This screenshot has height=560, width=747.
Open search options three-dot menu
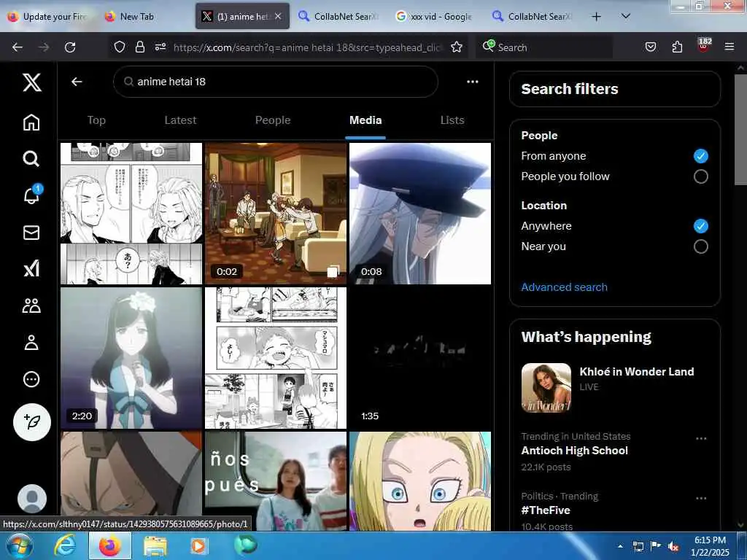[472, 82]
